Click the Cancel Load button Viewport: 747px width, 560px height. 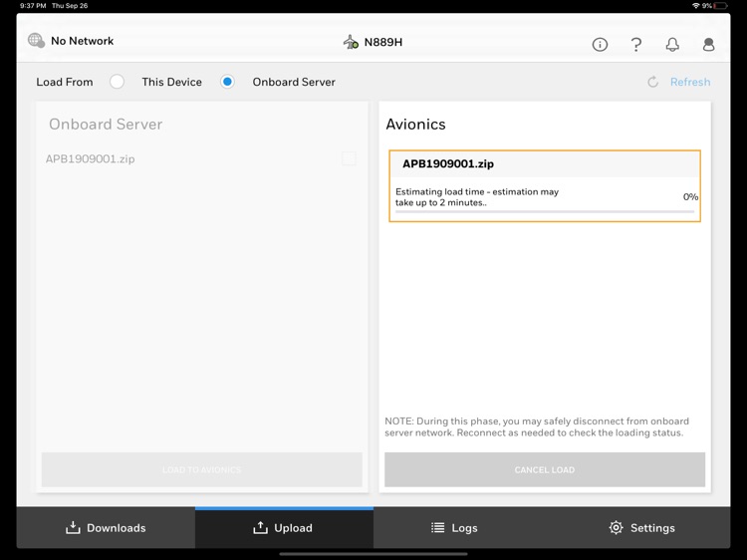[545, 469]
